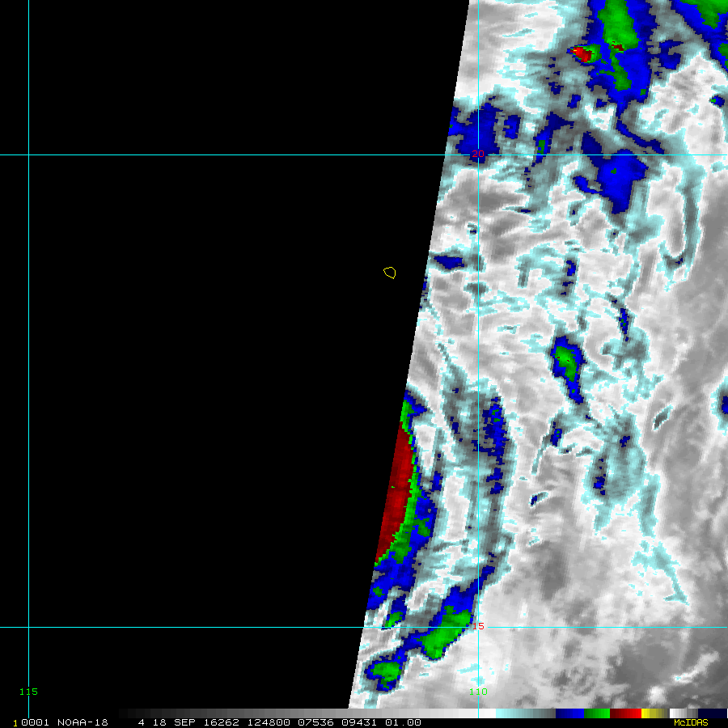
Task: Click the yellow storm position marker
Action: (390, 273)
